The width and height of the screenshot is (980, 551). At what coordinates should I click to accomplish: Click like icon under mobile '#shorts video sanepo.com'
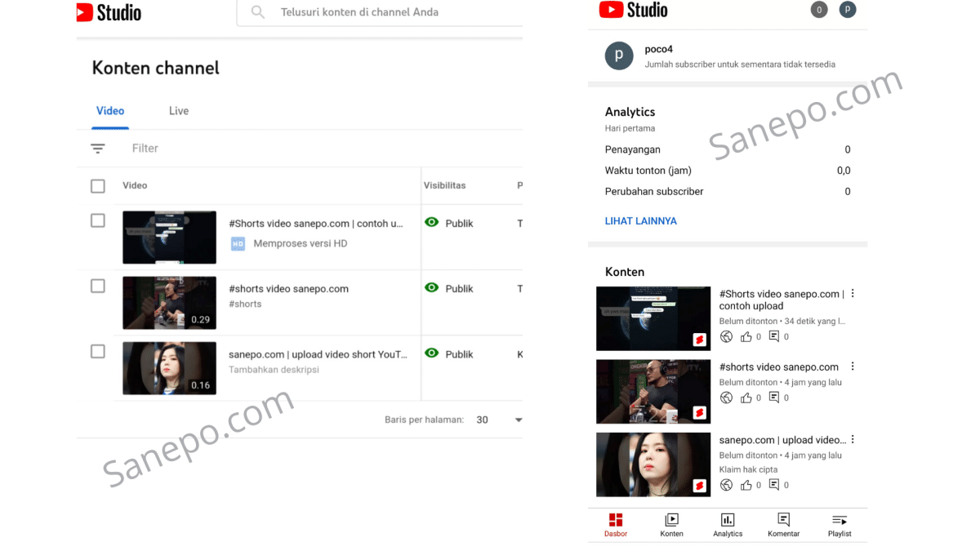746,398
